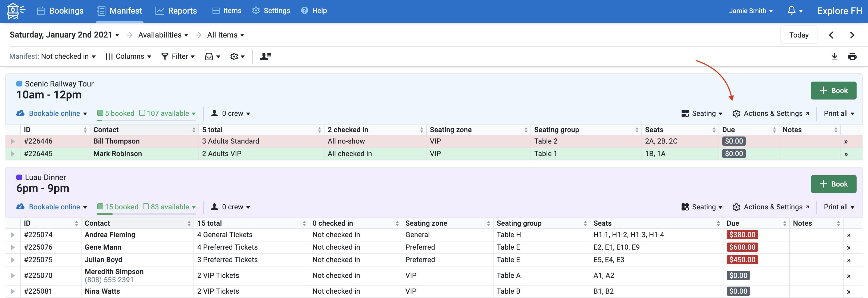Click the download manifest icon
Screen dimensions: 868x298
pyautogui.click(x=834, y=57)
